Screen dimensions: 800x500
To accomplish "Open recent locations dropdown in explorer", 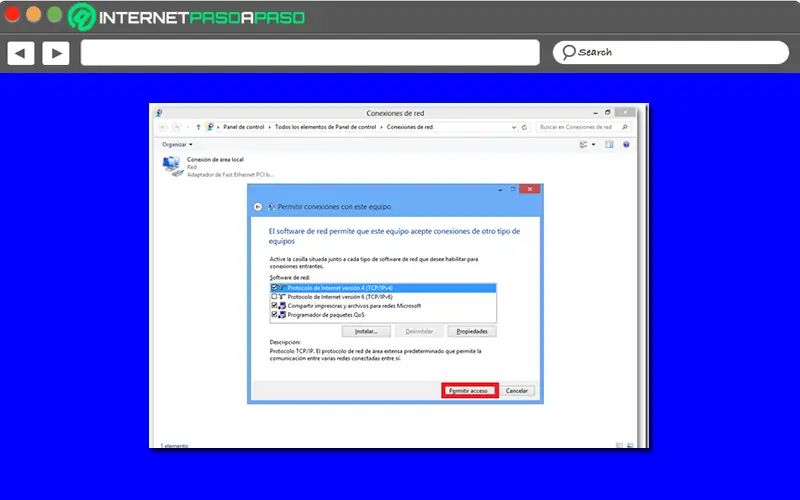I will (x=188, y=127).
